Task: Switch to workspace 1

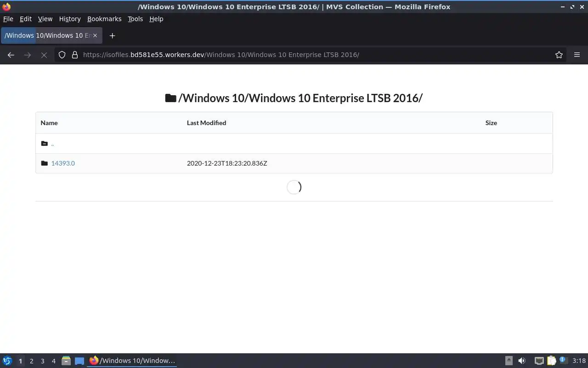Action: pyautogui.click(x=20, y=361)
